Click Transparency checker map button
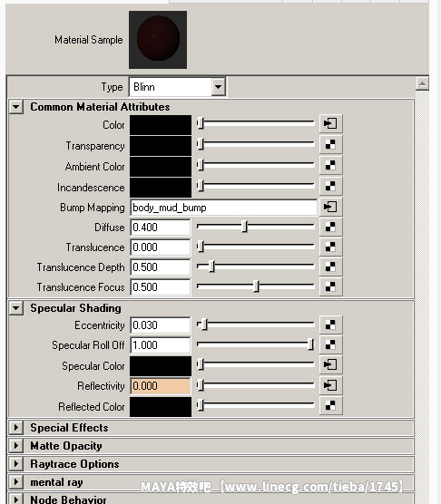441x504 pixels. 330,144
